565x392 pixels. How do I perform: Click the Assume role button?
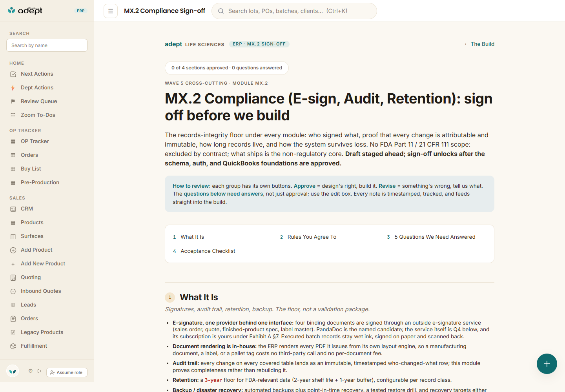67,372
